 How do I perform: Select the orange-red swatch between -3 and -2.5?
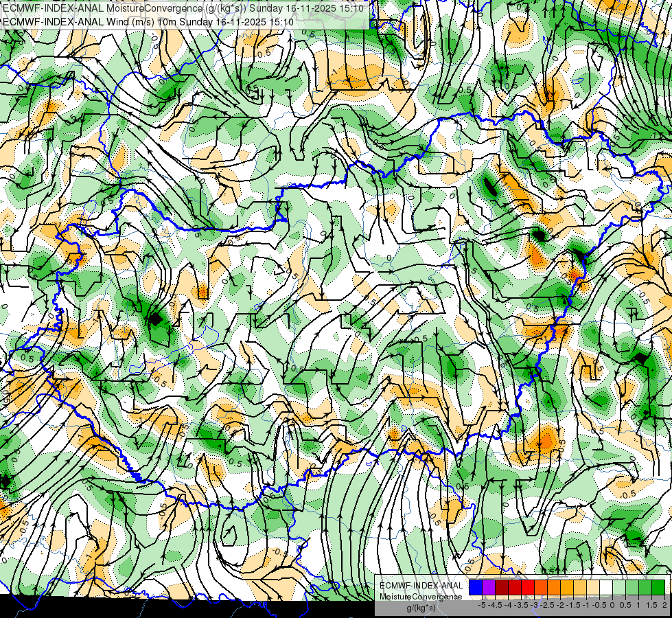pyautogui.click(x=541, y=588)
